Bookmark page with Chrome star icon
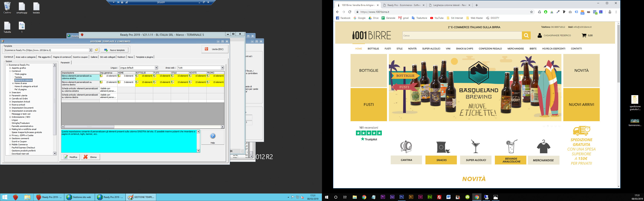 click(531, 12)
